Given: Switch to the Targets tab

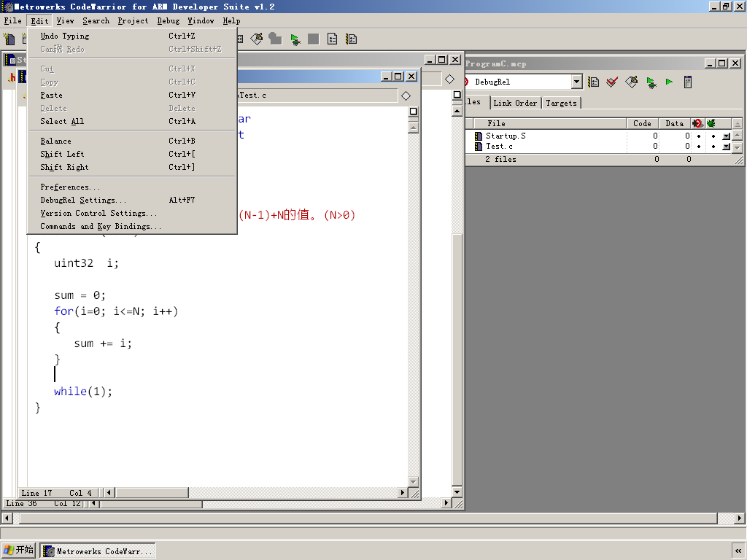Looking at the screenshot, I should tap(561, 103).
